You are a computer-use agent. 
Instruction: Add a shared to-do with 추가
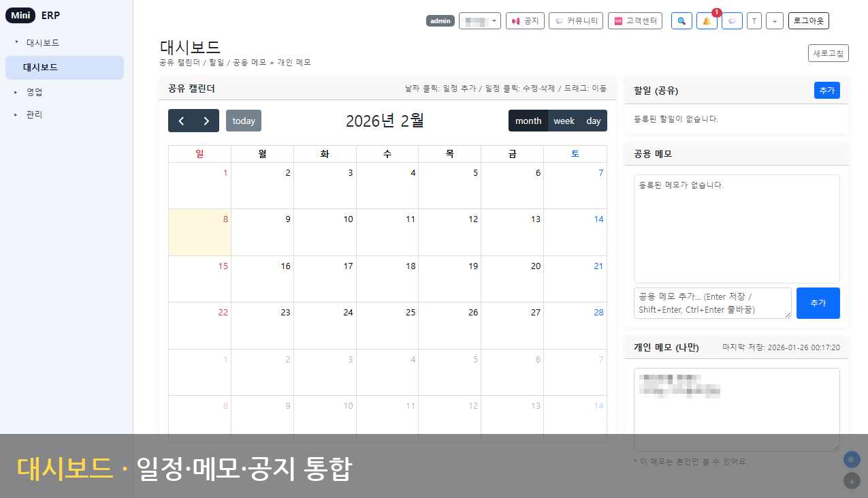pyautogui.click(x=827, y=90)
